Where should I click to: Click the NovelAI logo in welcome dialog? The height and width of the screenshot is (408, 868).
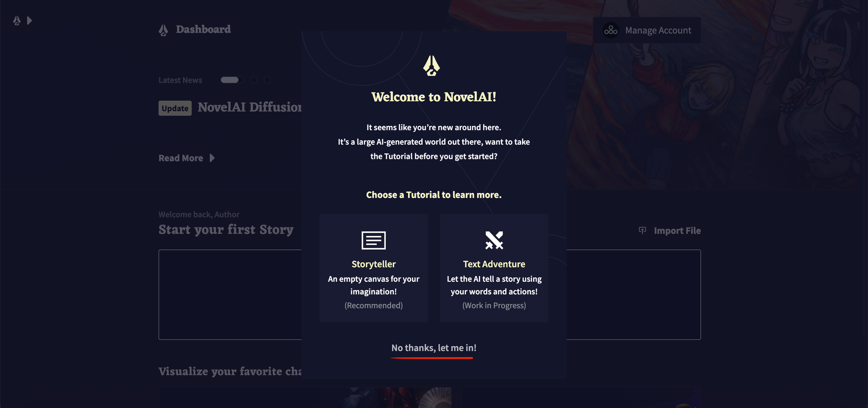click(x=431, y=66)
